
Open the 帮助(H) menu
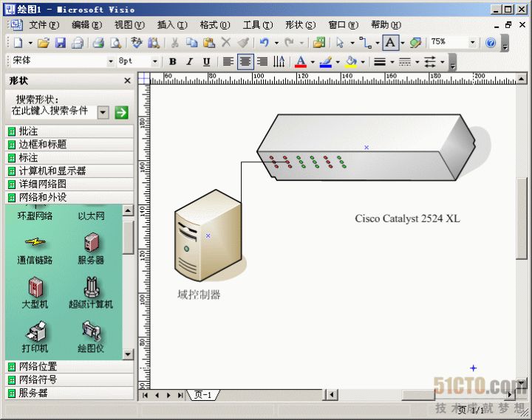point(386,25)
